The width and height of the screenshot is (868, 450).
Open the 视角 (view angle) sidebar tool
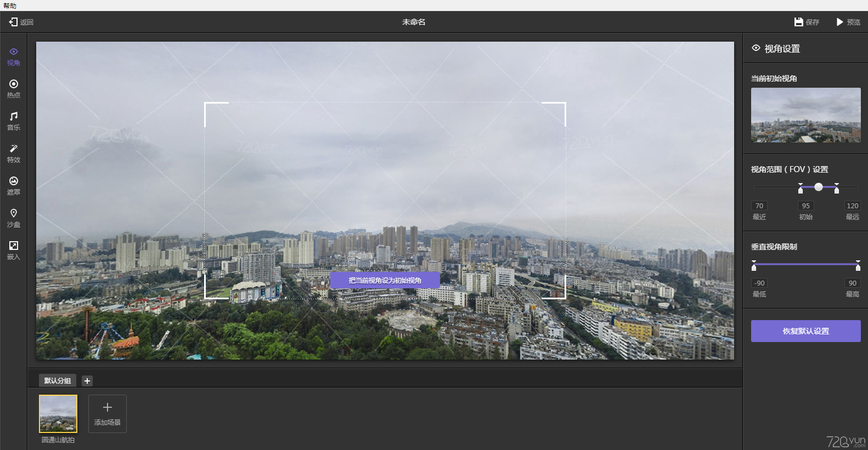coord(14,57)
